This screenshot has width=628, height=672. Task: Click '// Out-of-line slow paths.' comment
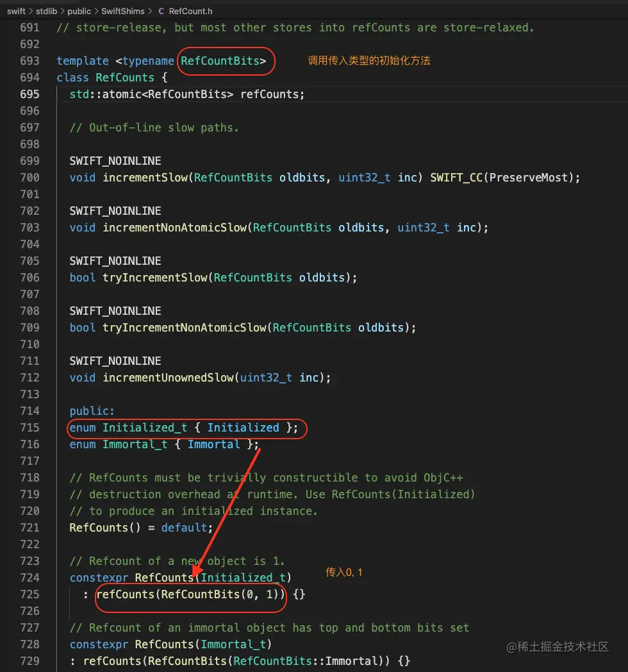(154, 128)
